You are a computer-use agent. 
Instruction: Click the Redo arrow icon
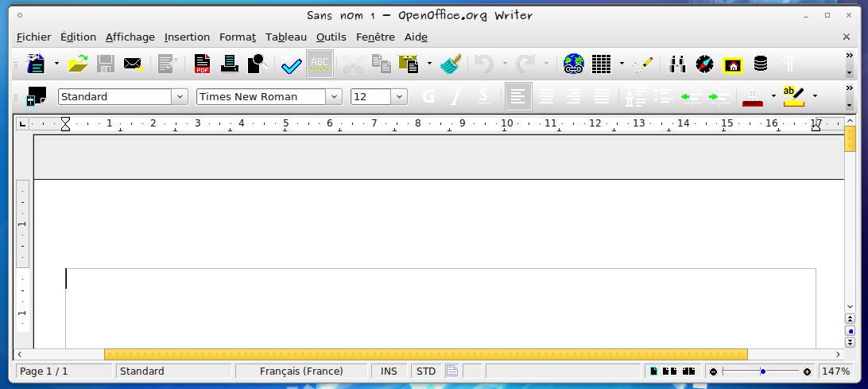click(525, 64)
